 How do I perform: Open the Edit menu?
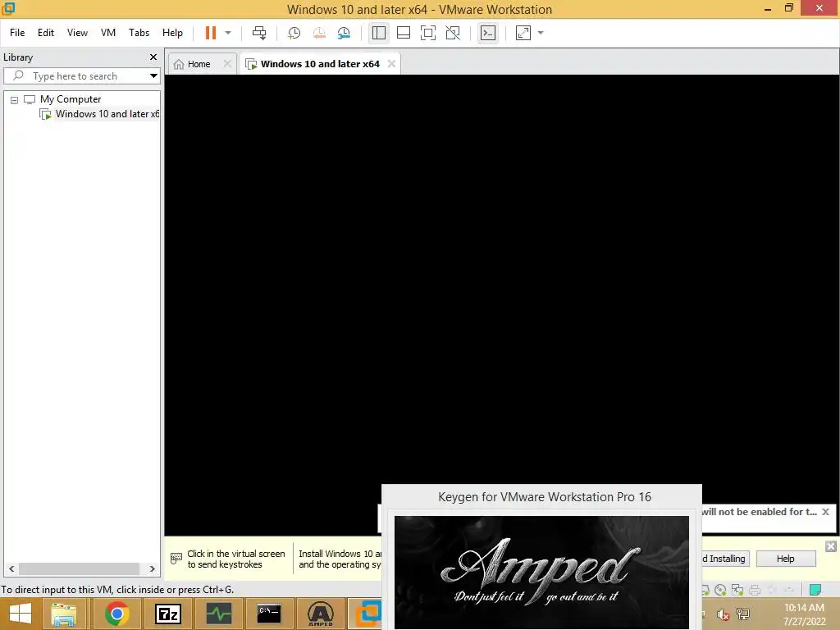point(46,33)
